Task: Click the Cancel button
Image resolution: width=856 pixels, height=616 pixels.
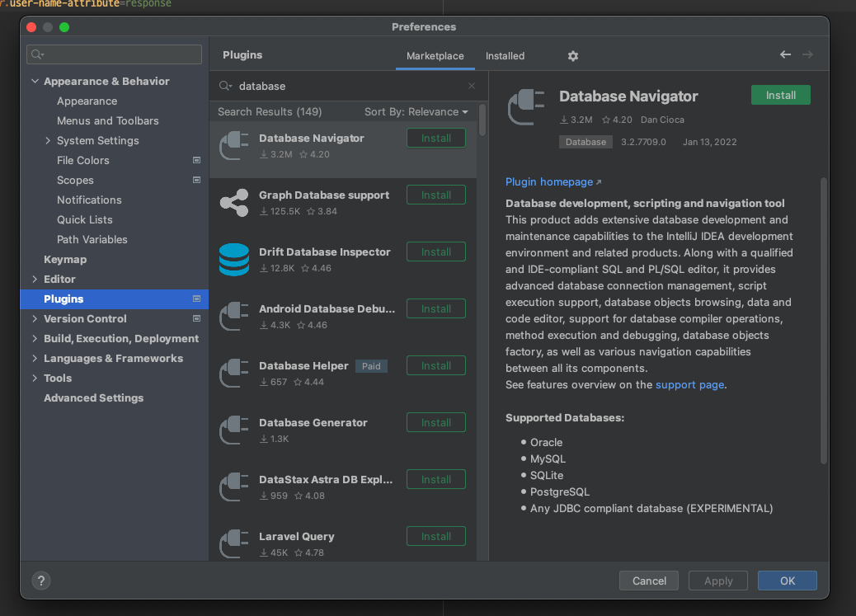Action: click(x=648, y=581)
